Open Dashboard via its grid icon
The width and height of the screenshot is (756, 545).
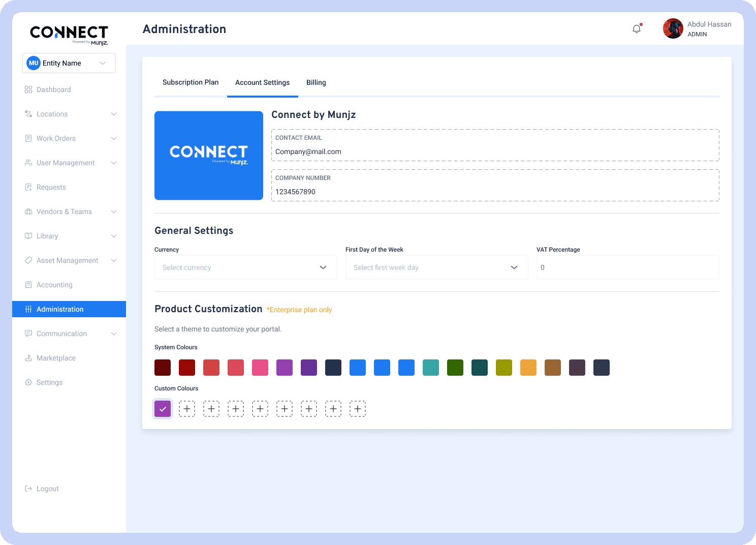pos(28,89)
